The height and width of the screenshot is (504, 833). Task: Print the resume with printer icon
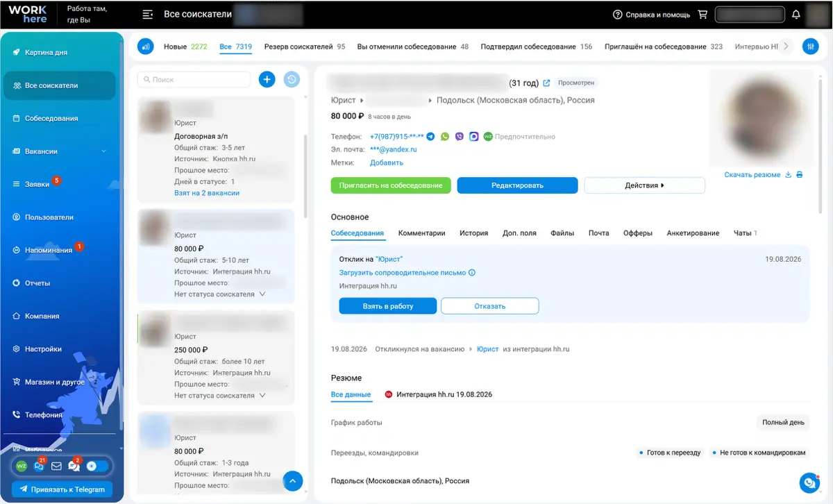point(800,175)
